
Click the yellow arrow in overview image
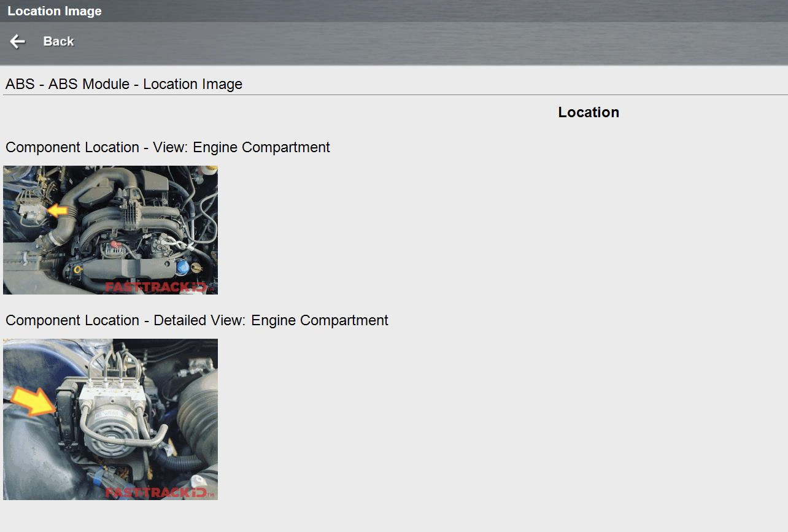click(x=57, y=211)
